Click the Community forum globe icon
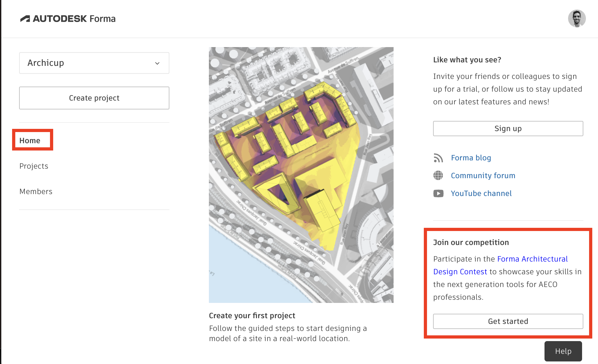 coord(438,175)
